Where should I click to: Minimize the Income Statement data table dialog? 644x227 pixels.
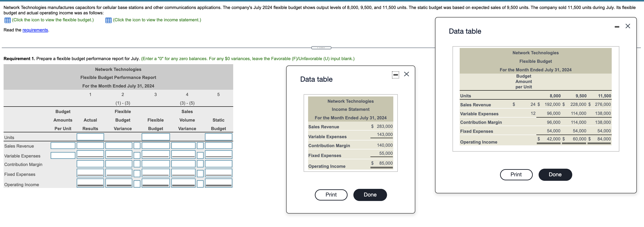pos(396,74)
